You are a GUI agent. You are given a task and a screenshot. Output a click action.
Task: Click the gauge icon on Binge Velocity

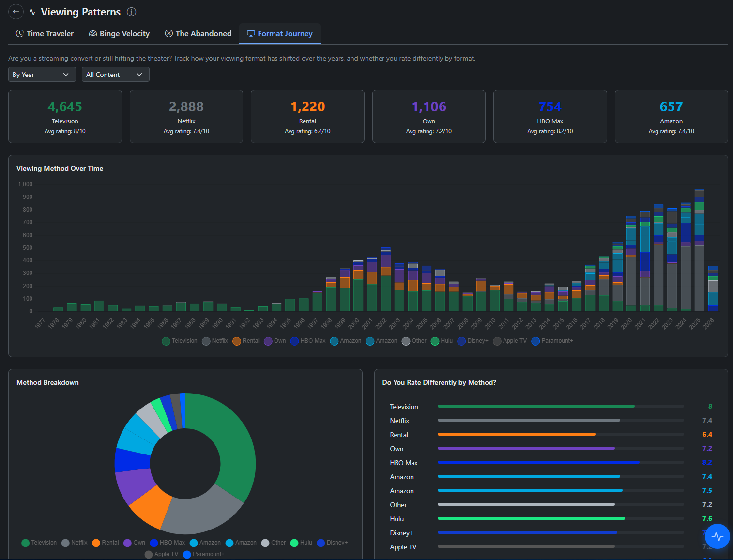(x=93, y=33)
